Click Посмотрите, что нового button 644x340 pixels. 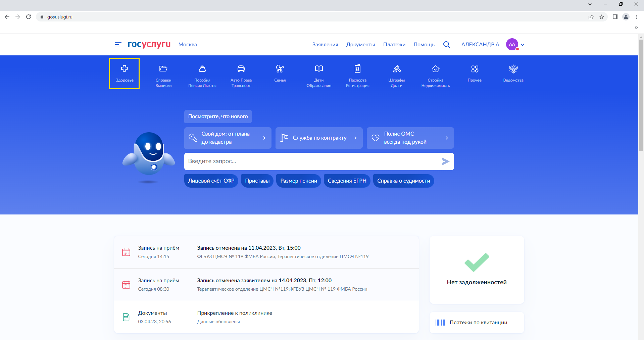click(218, 116)
